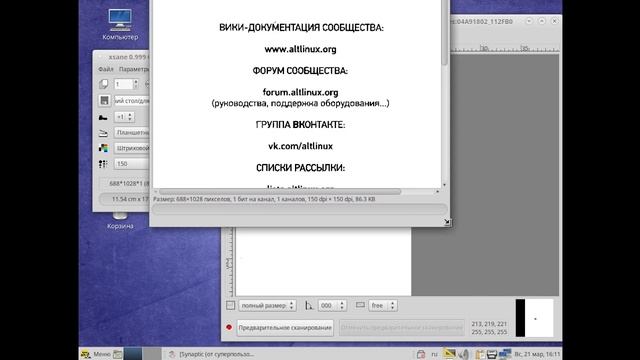
Task: Click the cancel preview scan button
Action: (402, 328)
